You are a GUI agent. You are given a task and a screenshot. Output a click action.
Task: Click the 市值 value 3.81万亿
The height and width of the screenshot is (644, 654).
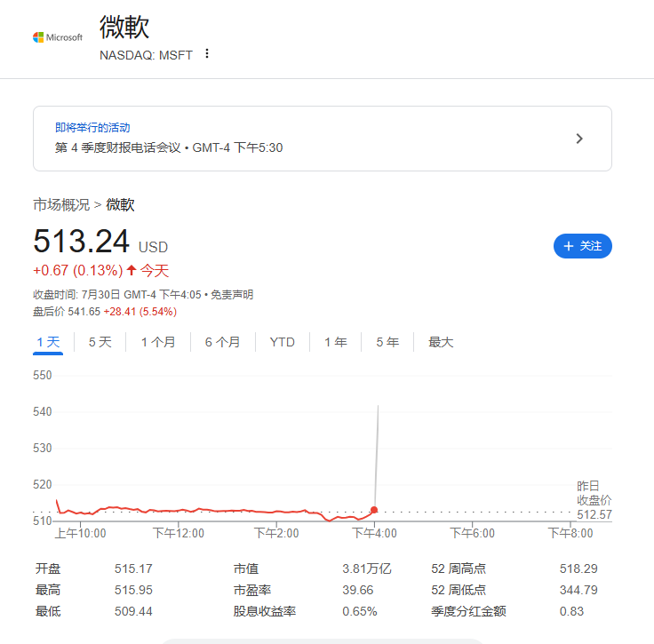click(367, 568)
